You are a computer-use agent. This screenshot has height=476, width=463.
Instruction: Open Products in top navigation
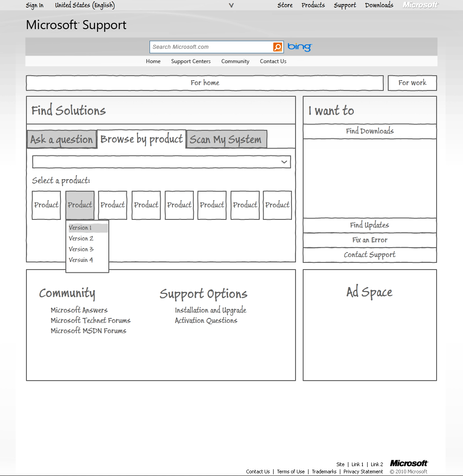coord(313,5)
